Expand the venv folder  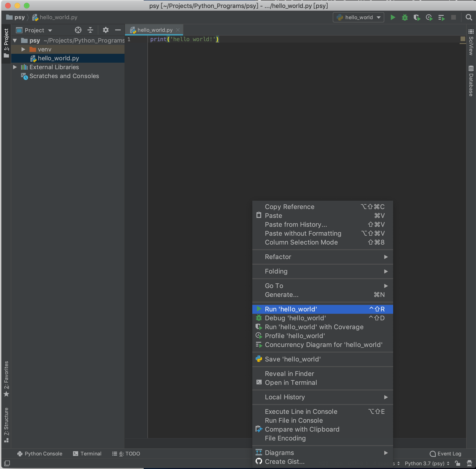(x=23, y=49)
